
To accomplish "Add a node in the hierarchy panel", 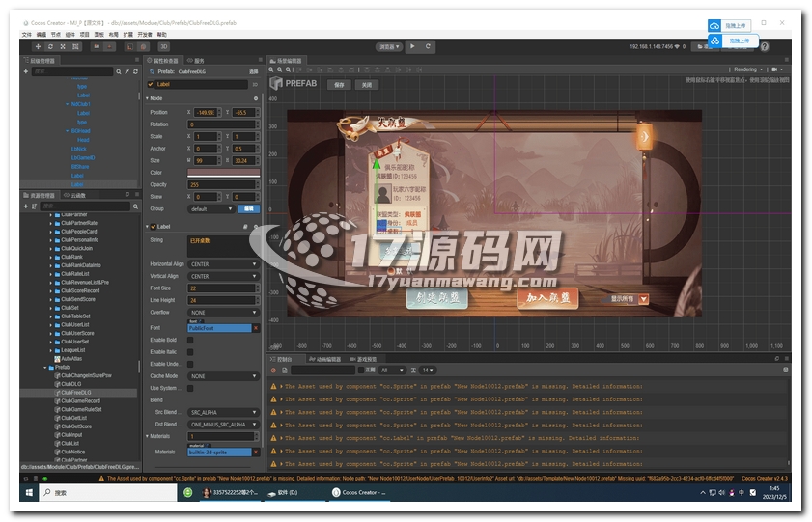I will pyautogui.click(x=26, y=71).
